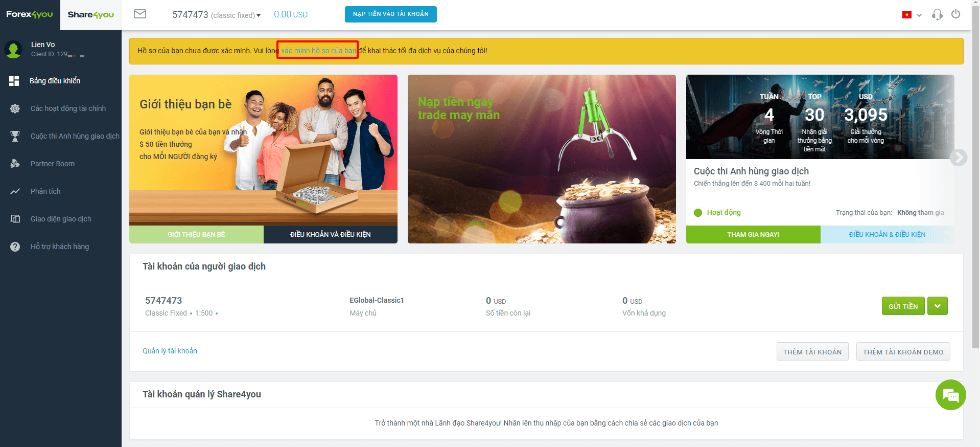980x447 pixels.
Task: Click the EGlobal-Classic1 server name
Action: (377, 300)
